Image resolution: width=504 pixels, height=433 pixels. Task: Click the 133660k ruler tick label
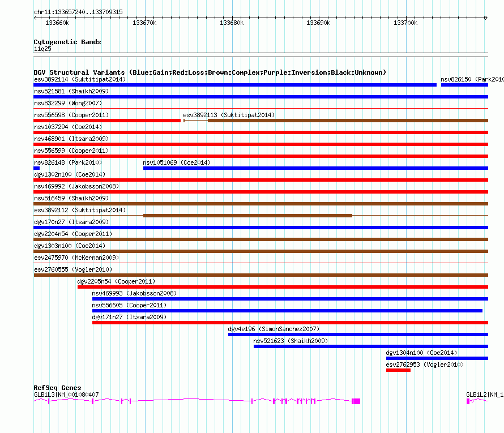click(57, 23)
